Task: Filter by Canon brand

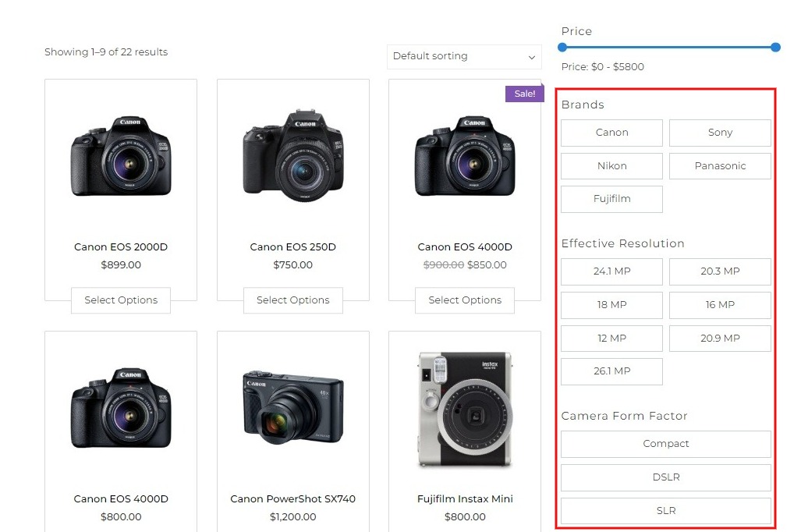Action: click(611, 133)
